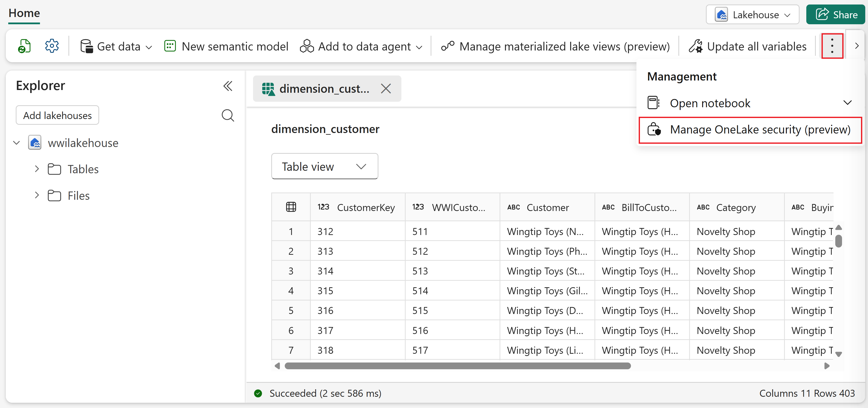Open Add to data agent dropdown

click(x=361, y=46)
